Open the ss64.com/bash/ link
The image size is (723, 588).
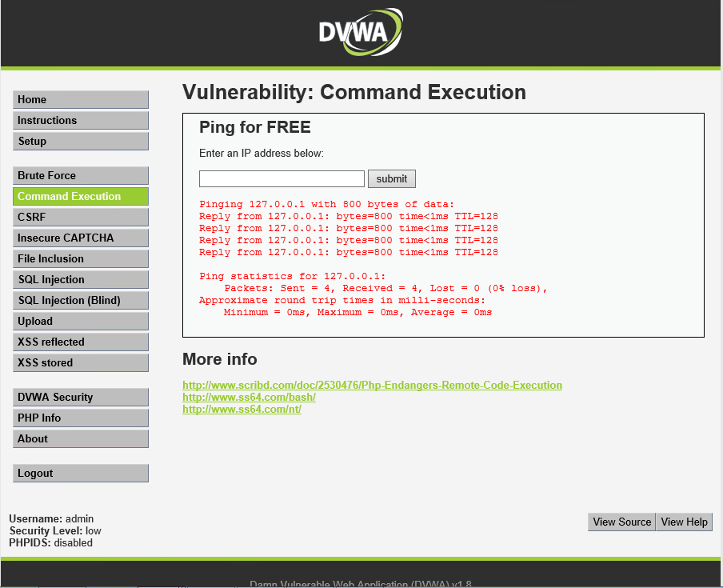click(249, 397)
